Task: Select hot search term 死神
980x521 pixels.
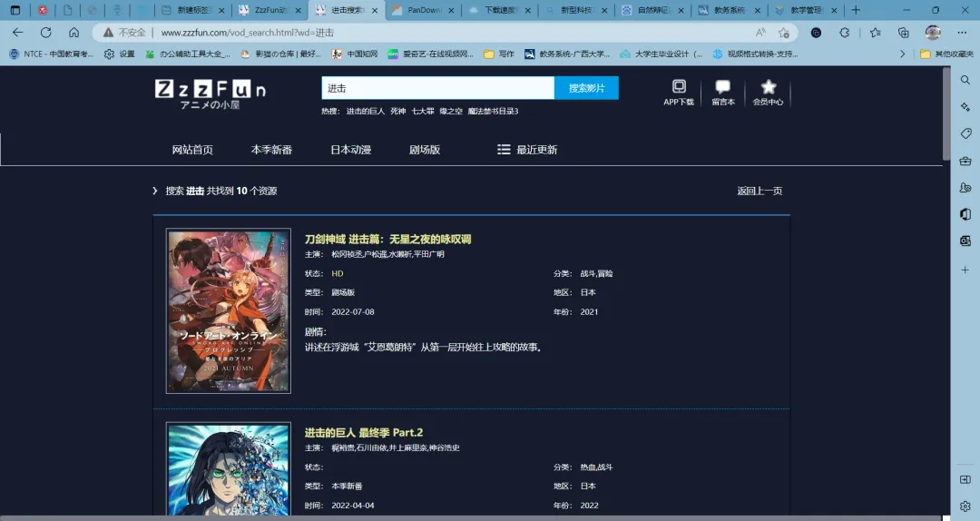Action: pos(397,111)
